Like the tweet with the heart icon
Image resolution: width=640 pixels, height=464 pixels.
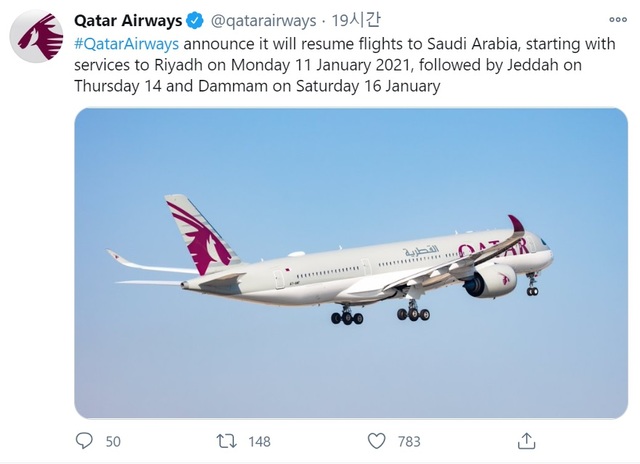tap(376, 441)
